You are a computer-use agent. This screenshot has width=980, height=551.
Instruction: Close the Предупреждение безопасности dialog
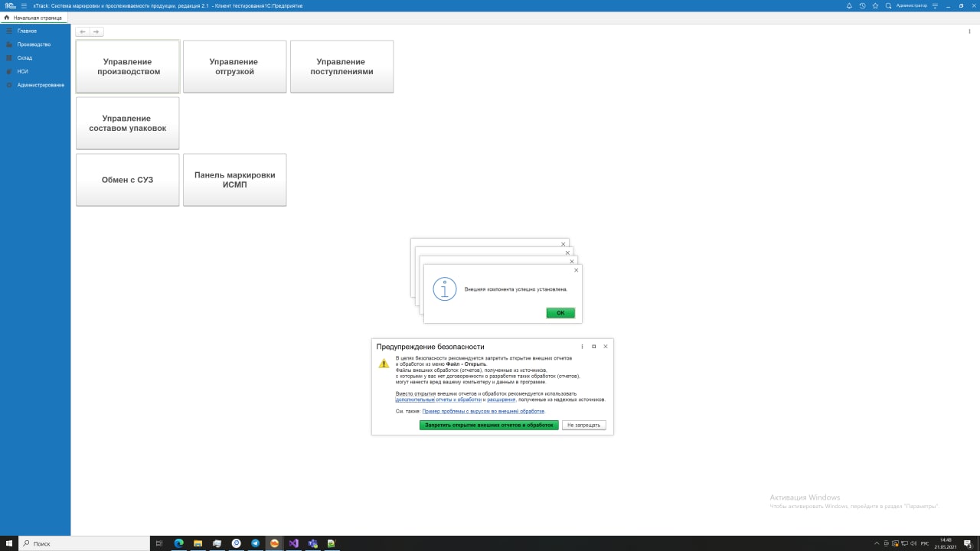click(x=606, y=347)
